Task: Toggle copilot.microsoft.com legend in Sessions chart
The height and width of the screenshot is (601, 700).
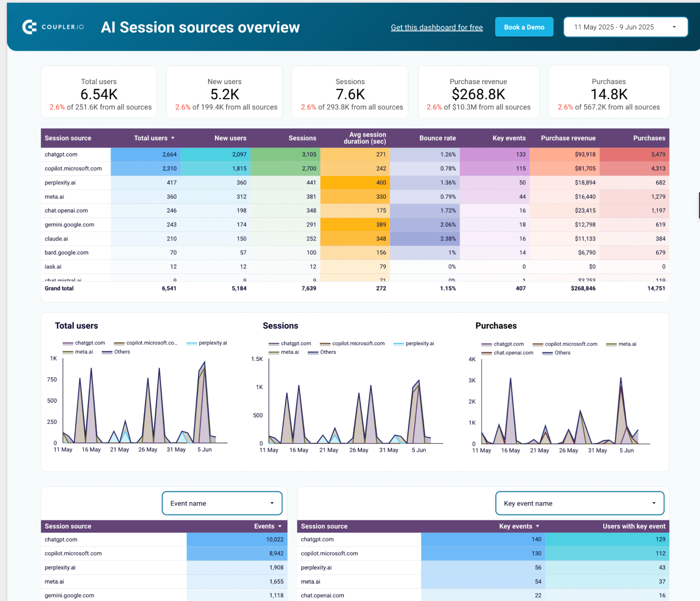Action: coord(352,343)
